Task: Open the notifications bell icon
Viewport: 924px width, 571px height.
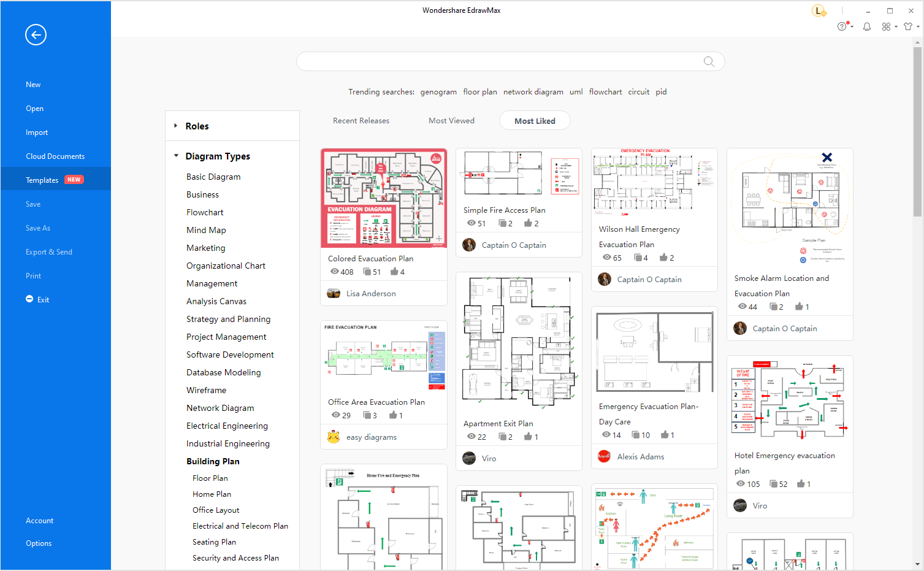Action: (867, 26)
